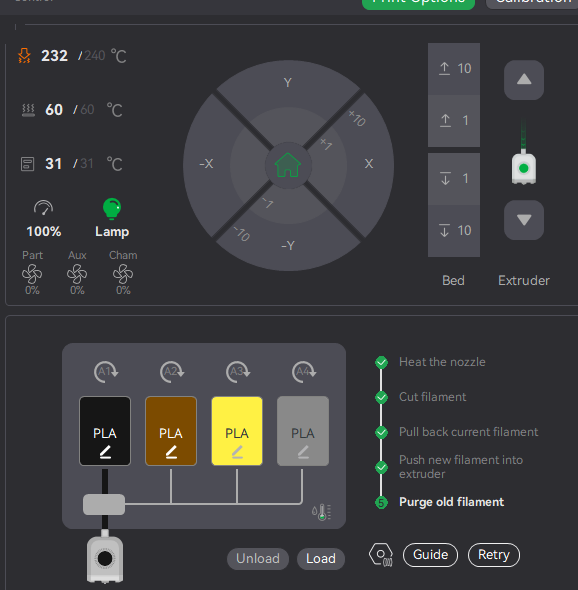578x590 pixels.
Task: Refresh AMS slot A3 reading
Action: (238, 372)
